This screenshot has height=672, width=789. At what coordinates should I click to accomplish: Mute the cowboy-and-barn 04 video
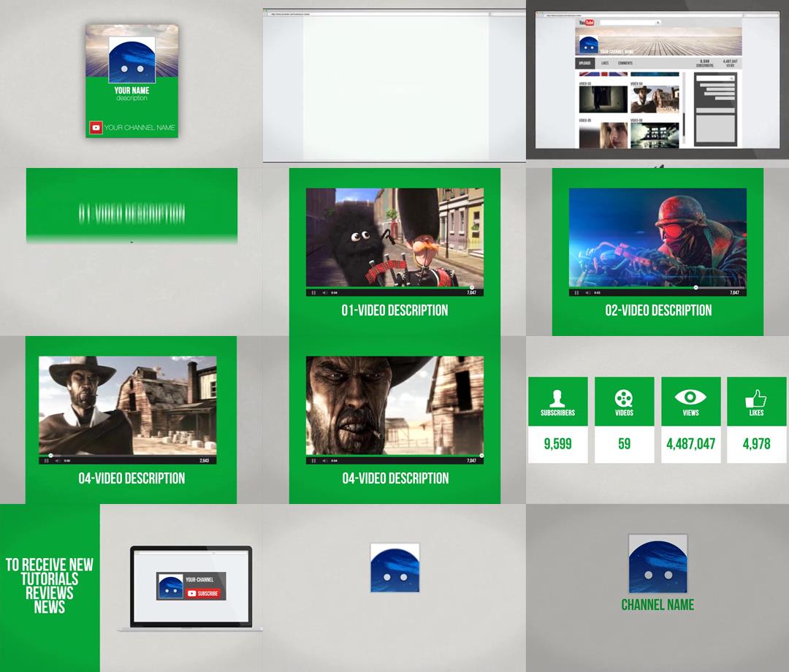pyautogui.click(x=58, y=461)
